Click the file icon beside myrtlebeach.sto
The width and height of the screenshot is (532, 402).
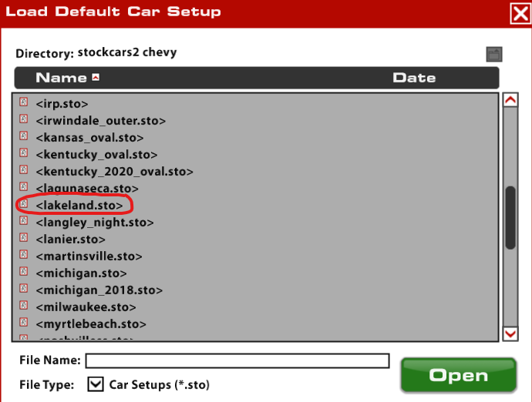(23, 323)
